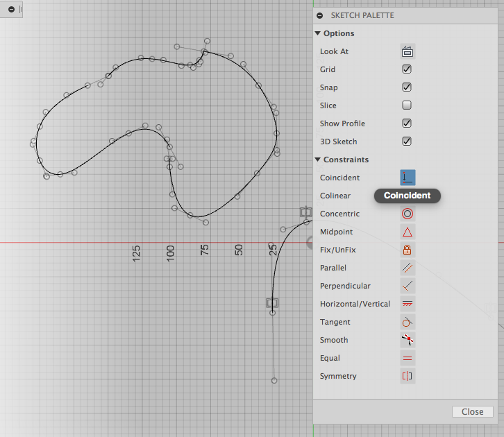
Task: Click the 75 axis label
Action: 204,250
